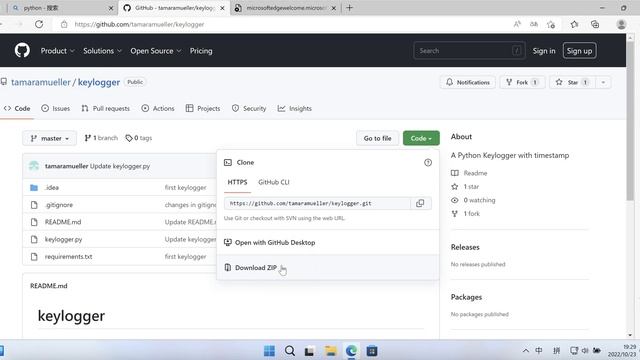Click the tamaramueller owner link
Viewport: 640px width, 360px height.
click(41, 82)
